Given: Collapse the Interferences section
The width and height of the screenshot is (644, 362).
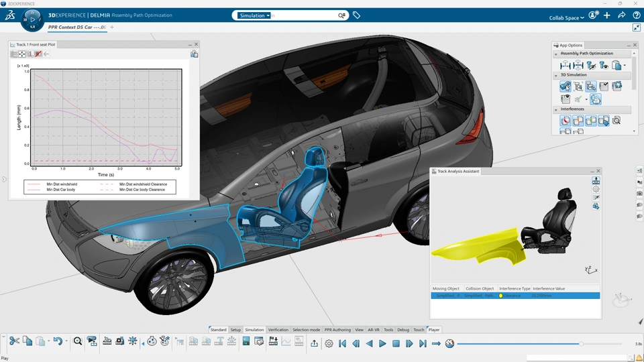Looking at the screenshot, I should pos(556,109).
